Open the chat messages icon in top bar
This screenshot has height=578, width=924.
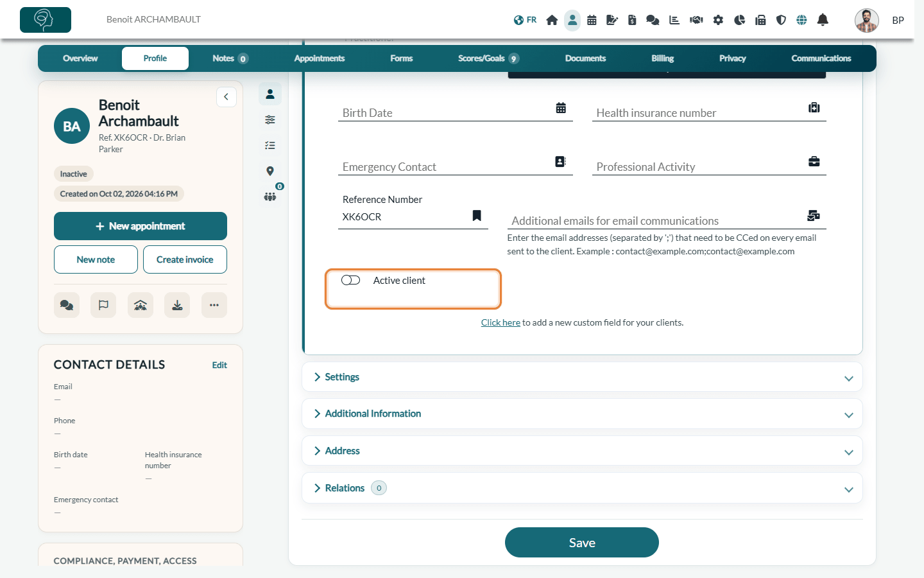(653, 20)
